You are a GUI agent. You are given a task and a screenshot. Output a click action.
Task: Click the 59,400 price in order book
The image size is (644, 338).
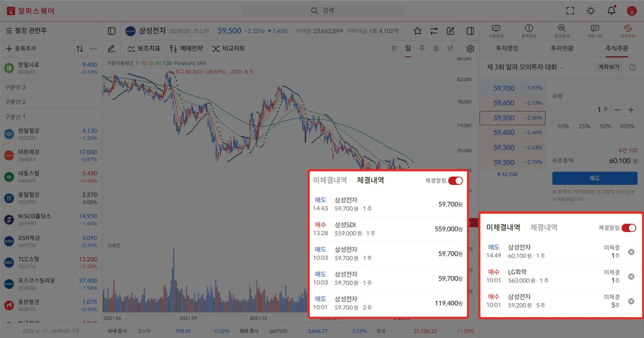504,132
